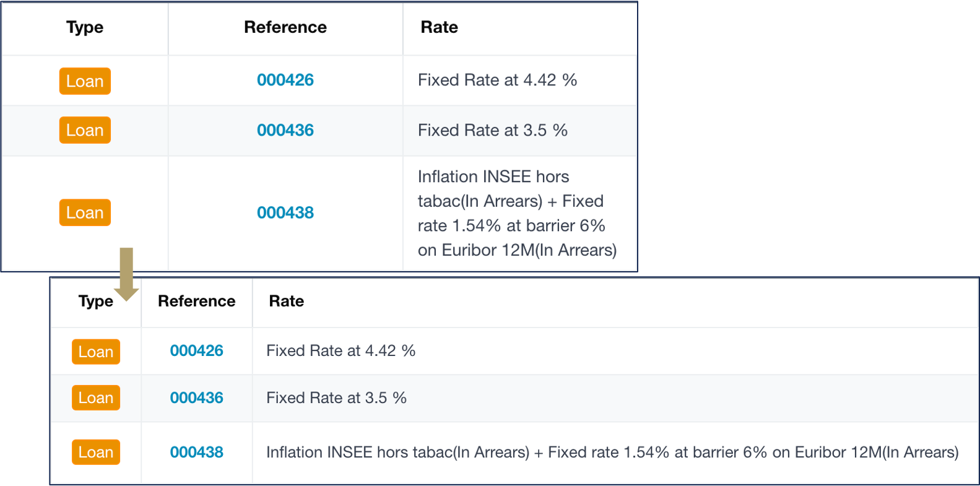This screenshot has height=486, width=980.
Task: Open reference 000436 in the upper table
Action: pyautogui.click(x=285, y=130)
